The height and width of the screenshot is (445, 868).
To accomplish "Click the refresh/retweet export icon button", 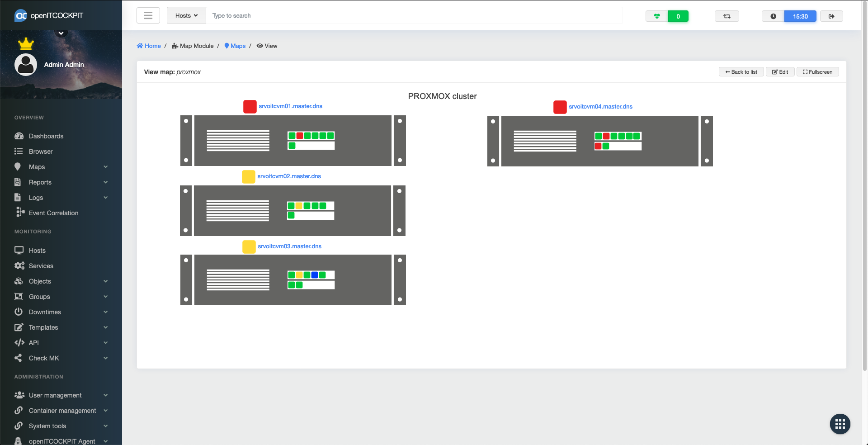I will (x=727, y=16).
